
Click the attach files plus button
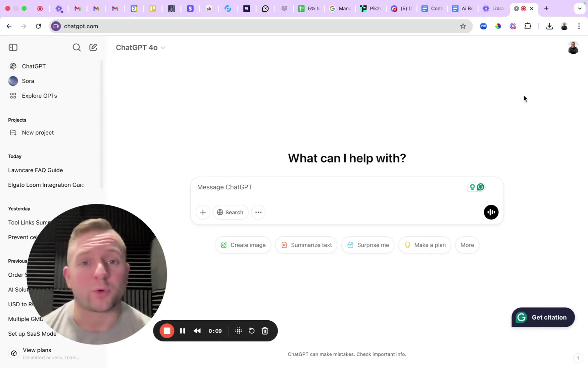(x=203, y=212)
